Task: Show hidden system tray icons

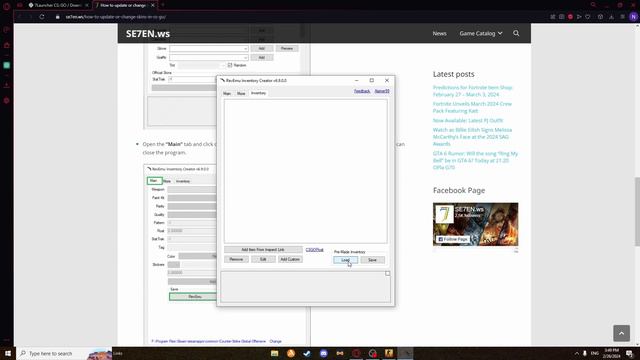Action: click(x=576, y=353)
